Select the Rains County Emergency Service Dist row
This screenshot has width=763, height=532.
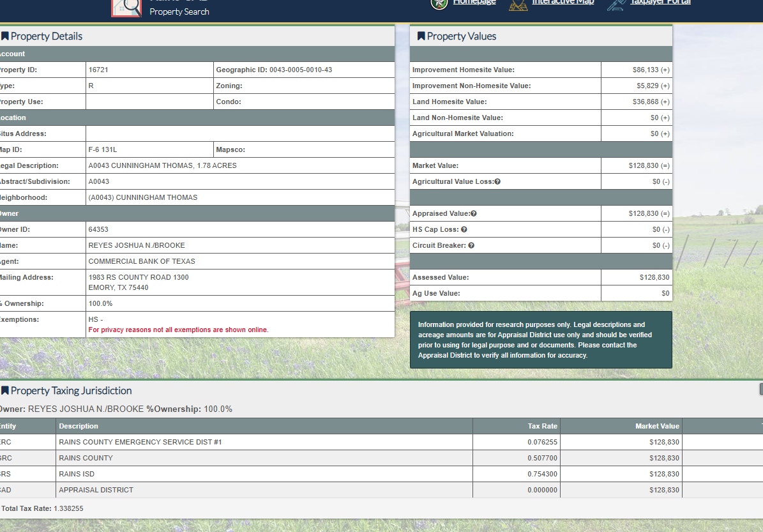click(140, 442)
